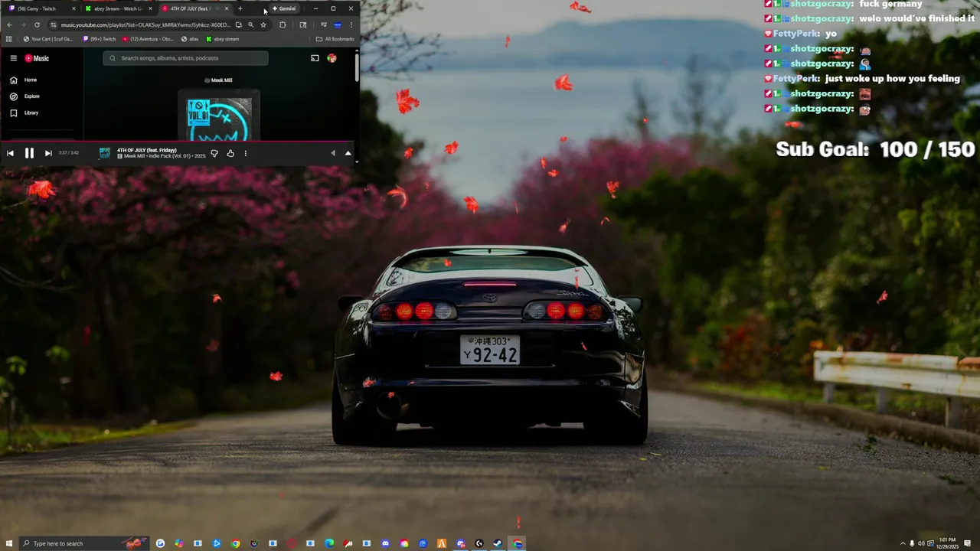Viewport: 980px width, 551px height.
Task: Open the clock showing 1:01 PM
Action: (x=947, y=543)
